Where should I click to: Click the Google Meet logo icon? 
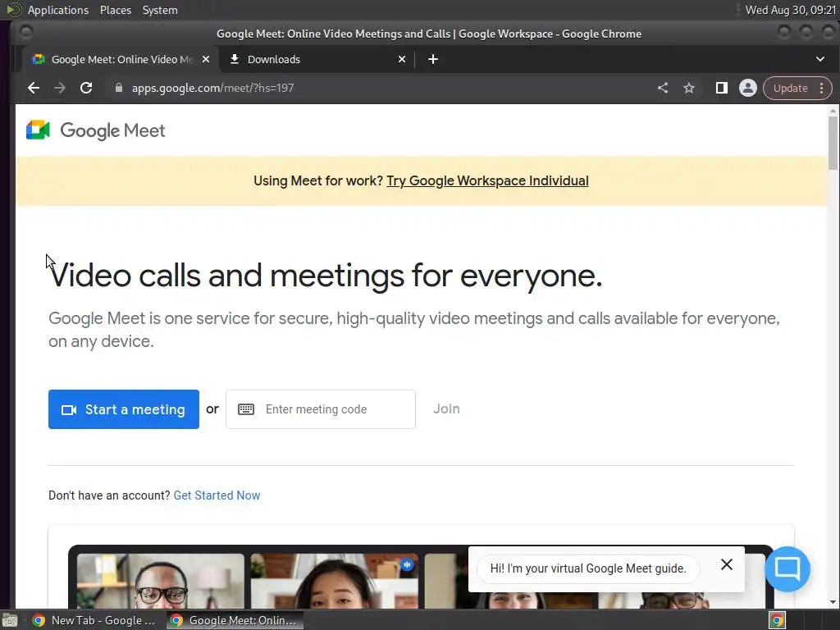38,130
